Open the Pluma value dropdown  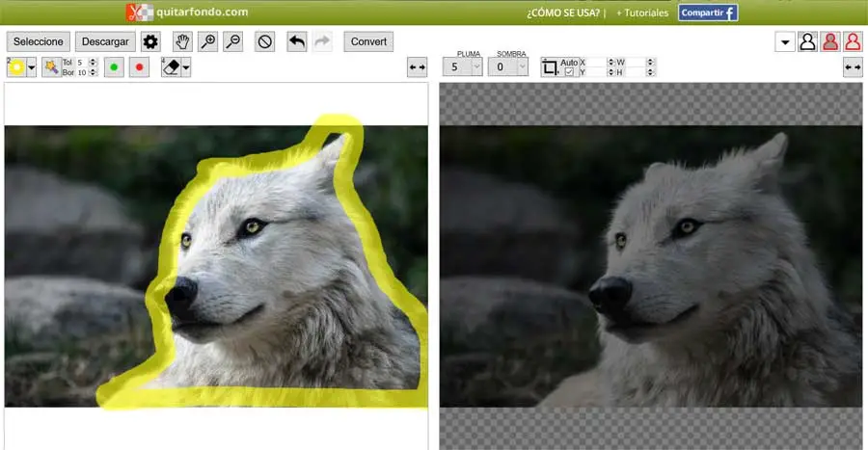(x=476, y=66)
